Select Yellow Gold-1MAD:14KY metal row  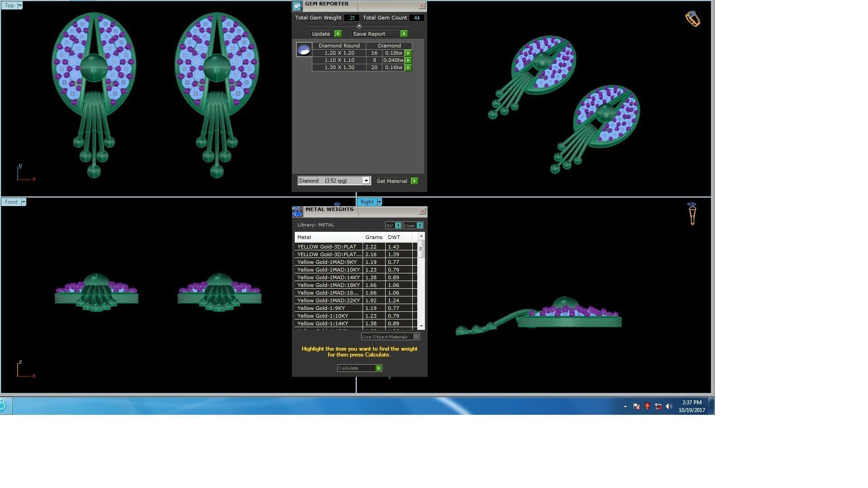pos(329,277)
